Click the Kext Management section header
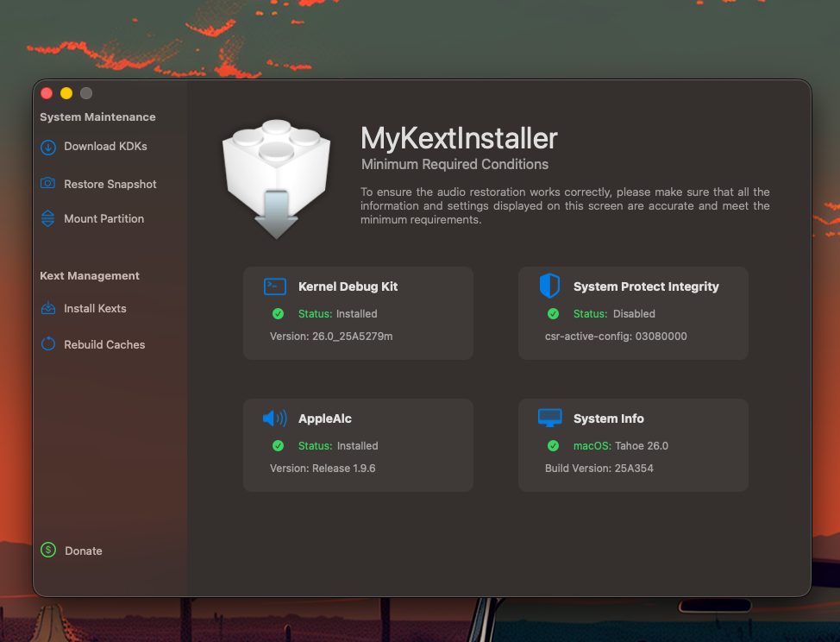The width and height of the screenshot is (840, 642). pos(90,275)
